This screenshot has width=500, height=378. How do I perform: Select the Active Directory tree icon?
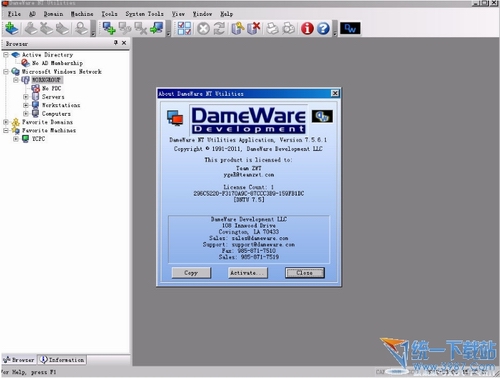click(x=15, y=55)
